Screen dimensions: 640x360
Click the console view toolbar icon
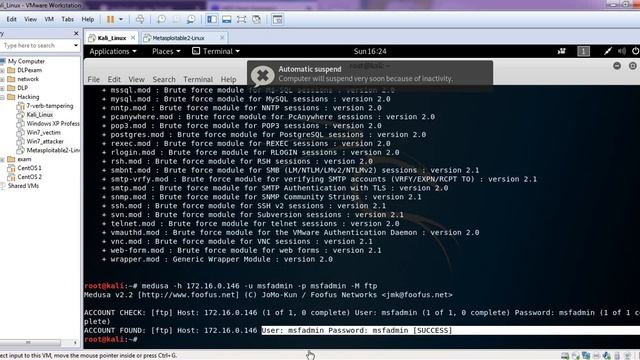point(278,19)
